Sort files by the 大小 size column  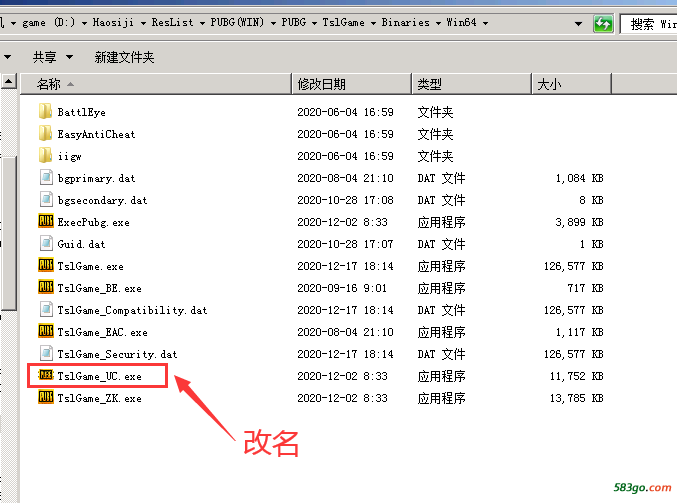pos(572,84)
